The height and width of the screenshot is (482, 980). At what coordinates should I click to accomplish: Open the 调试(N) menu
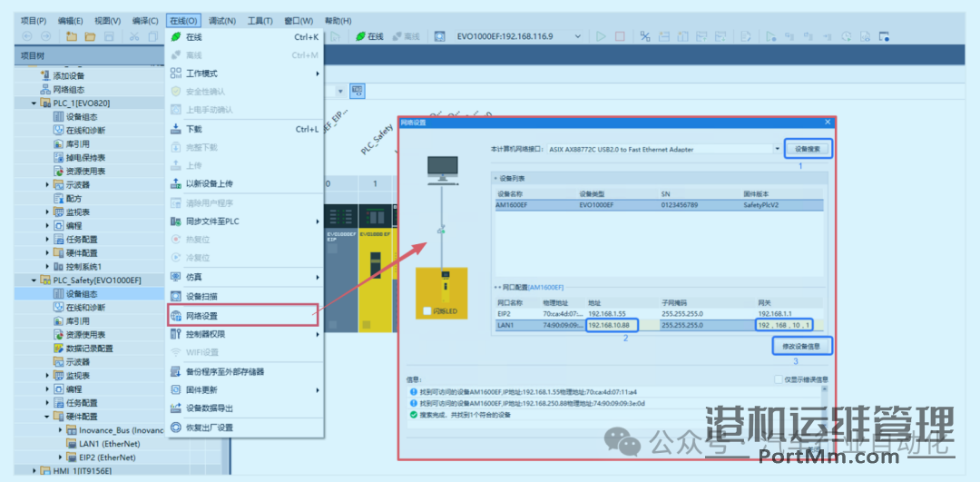pyautogui.click(x=222, y=21)
